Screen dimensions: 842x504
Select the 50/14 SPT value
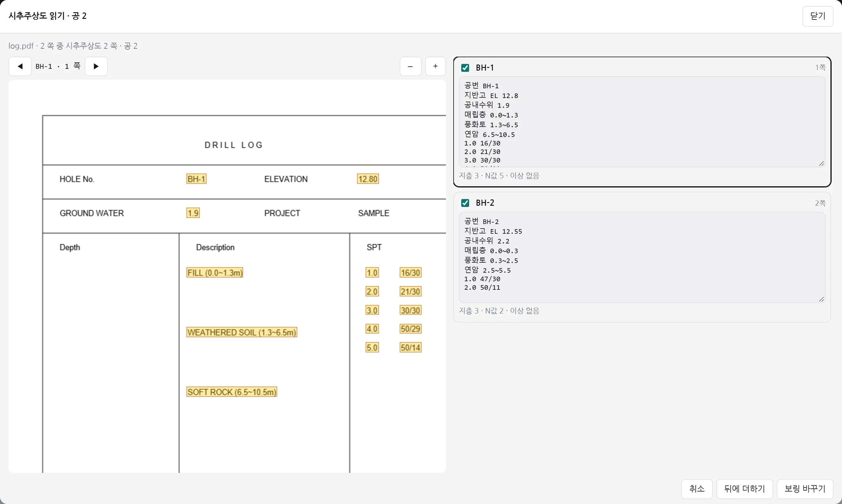[410, 348]
